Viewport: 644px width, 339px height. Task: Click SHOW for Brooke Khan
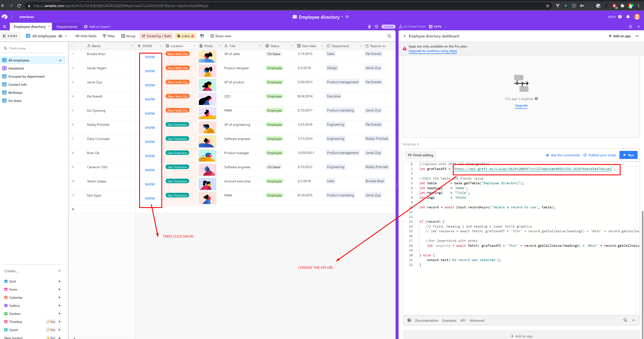pos(149,57)
